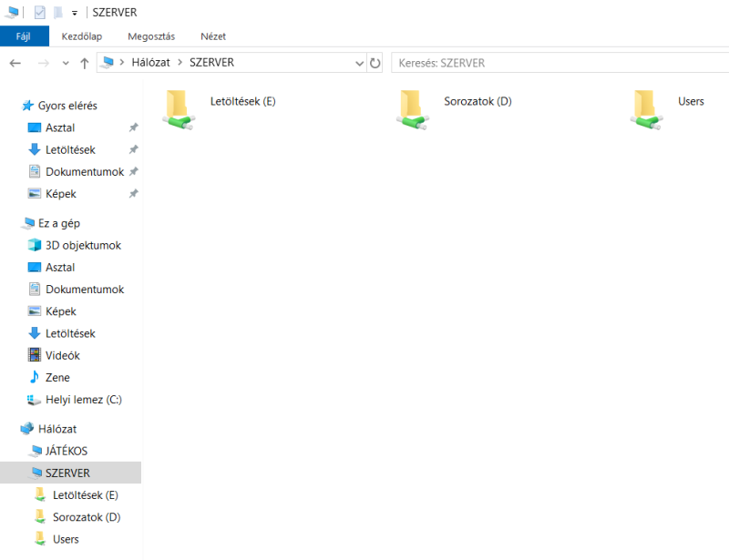Select the Nézet tab
This screenshot has height=560, width=729.
pyautogui.click(x=213, y=36)
